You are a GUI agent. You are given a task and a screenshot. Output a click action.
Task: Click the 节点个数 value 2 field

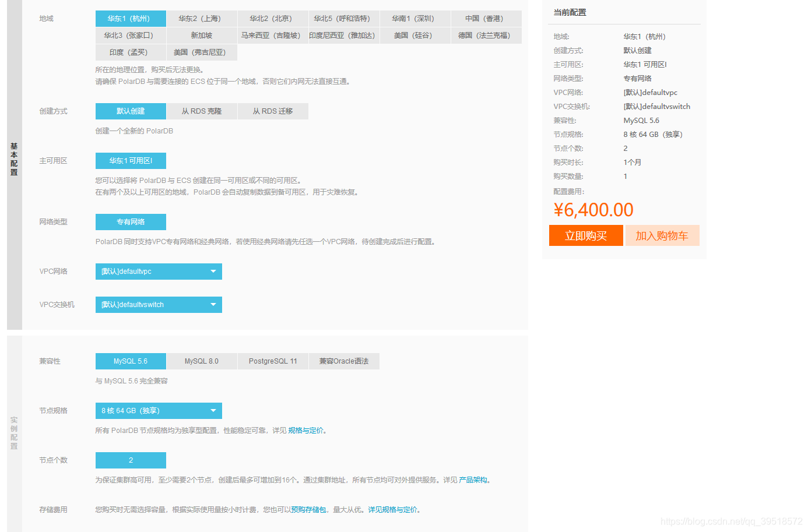(x=131, y=460)
